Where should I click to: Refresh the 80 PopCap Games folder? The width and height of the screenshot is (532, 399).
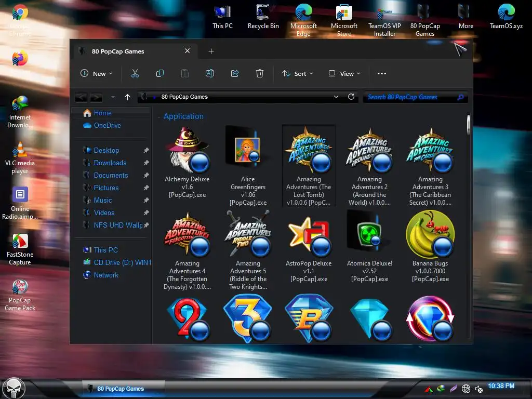351,97
